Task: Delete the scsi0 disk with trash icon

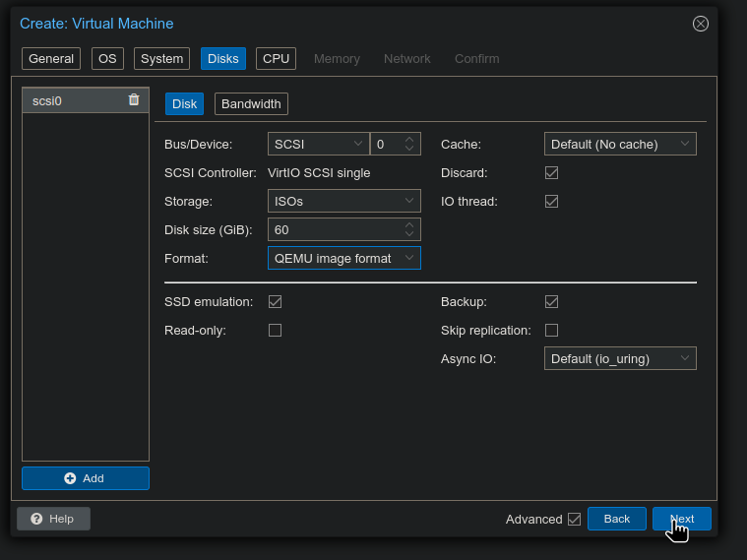Action: pyautogui.click(x=134, y=99)
